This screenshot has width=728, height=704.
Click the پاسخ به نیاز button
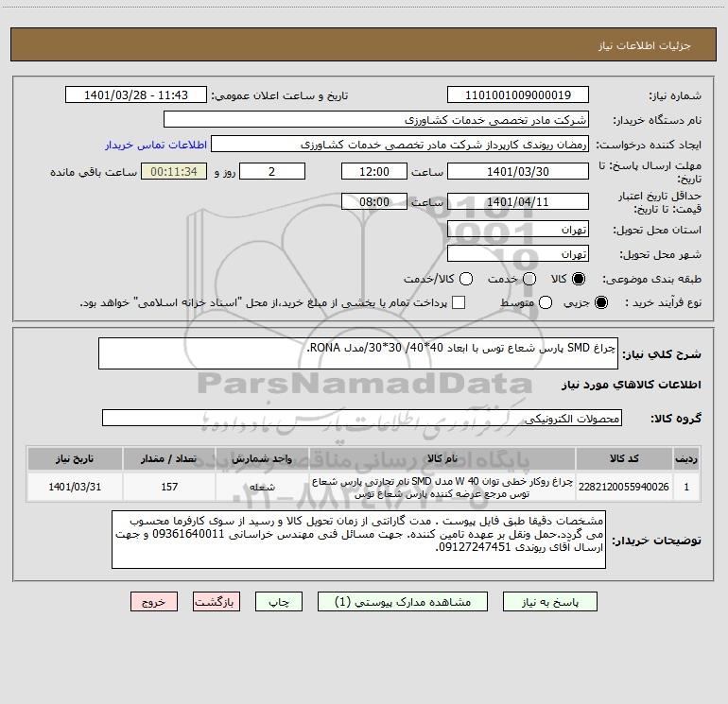point(549,601)
